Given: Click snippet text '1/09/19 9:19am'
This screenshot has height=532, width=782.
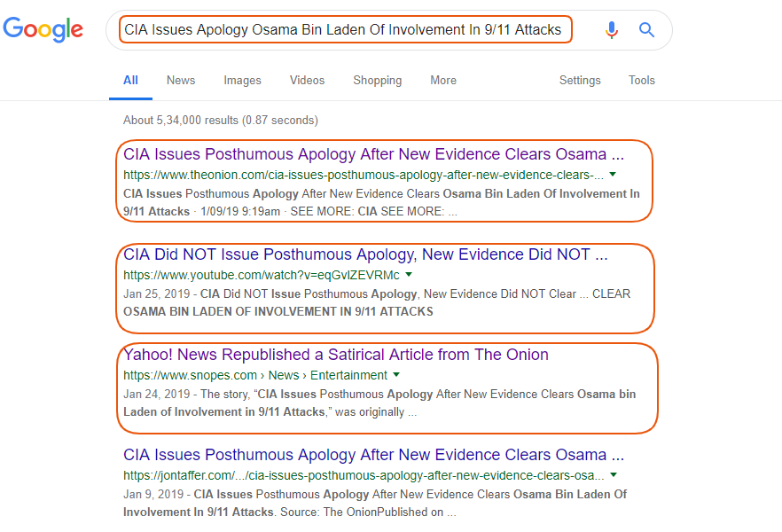Looking at the screenshot, I should (240, 211).
